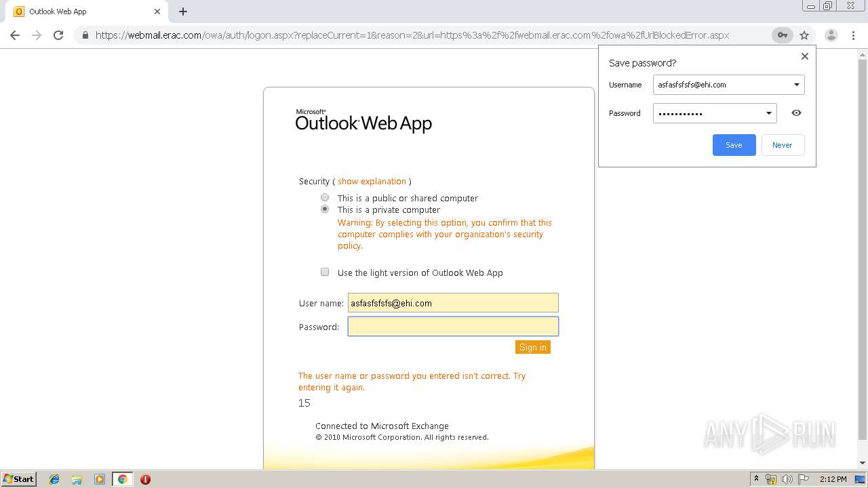
Task: Switch to Chrome taskbar icon
Action: [x=122, y=479]
